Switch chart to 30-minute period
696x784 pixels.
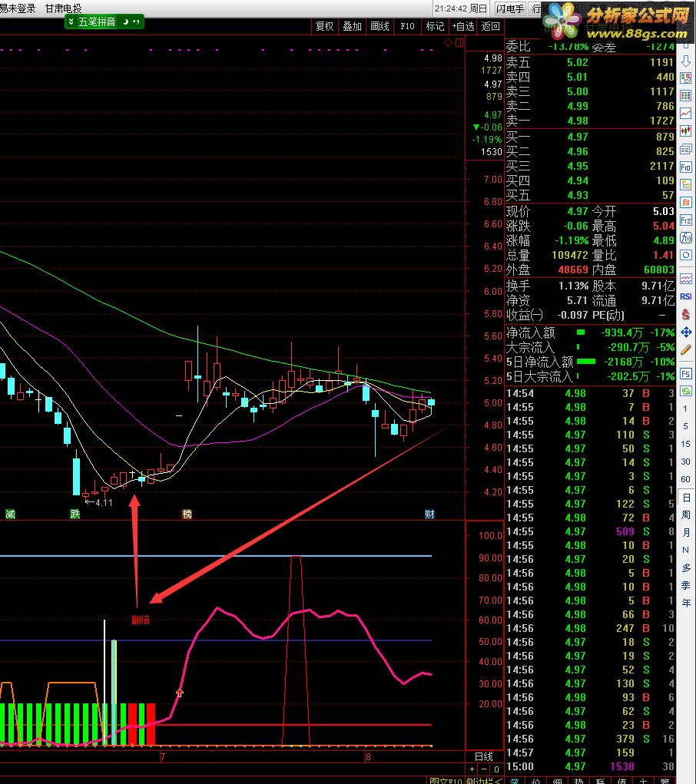(x=685, y=461)
